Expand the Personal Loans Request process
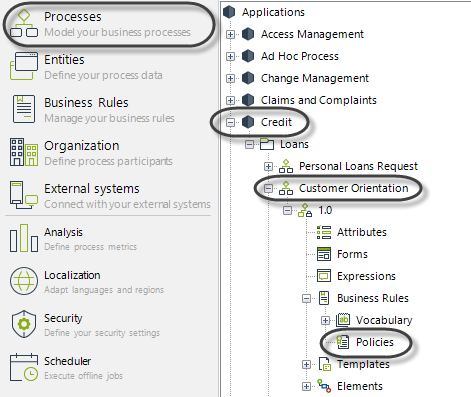The height and width of the screenshot is (397, 471). tap(268, 166)
